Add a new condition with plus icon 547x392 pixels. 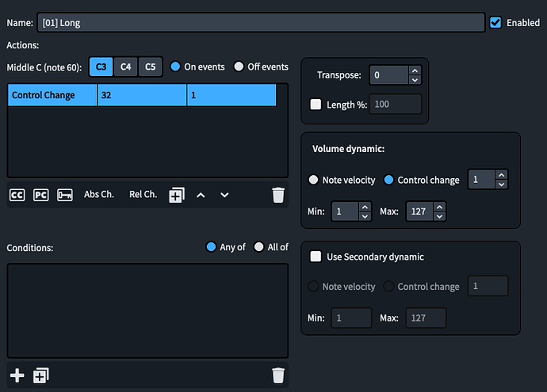17,375
